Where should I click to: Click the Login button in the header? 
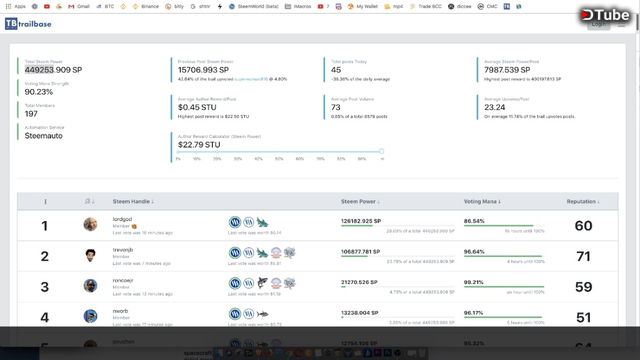[x=598, y=24]
